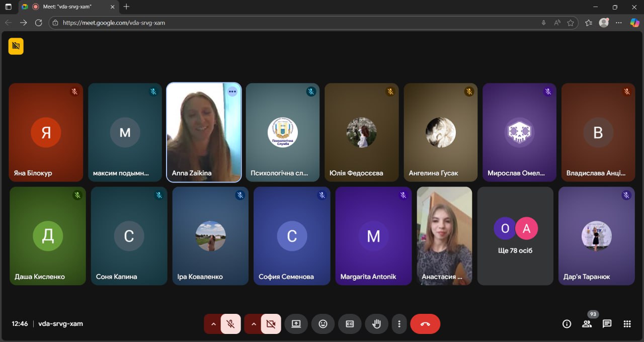Open the activities grid icon
Viewport: 644px width, 342px height.
627,324
